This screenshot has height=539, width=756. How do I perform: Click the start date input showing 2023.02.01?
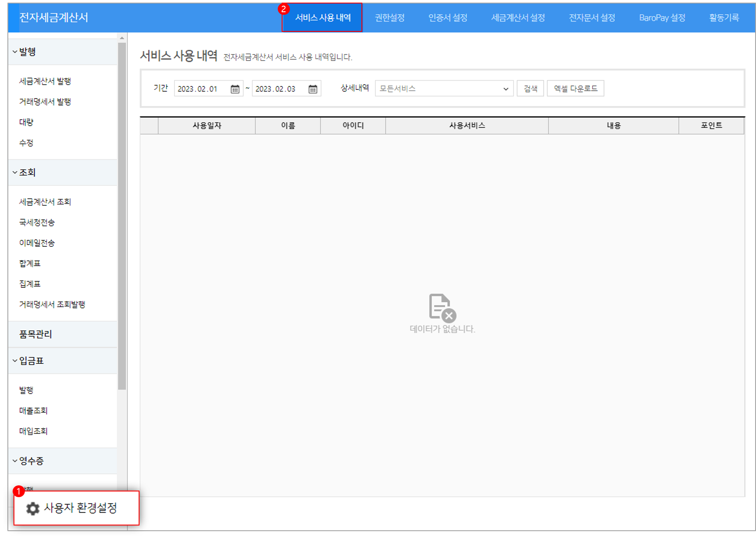(x=201, y=89)
